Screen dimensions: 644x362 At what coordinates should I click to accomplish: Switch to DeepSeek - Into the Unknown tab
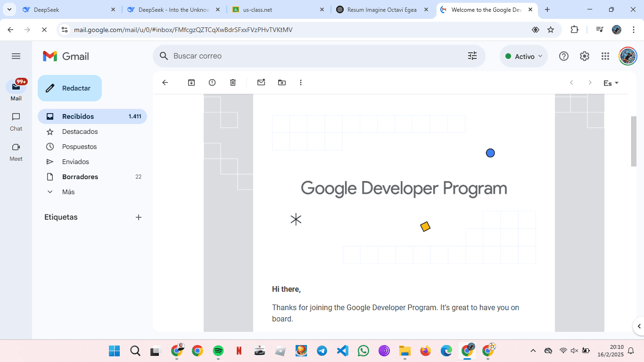174,9
